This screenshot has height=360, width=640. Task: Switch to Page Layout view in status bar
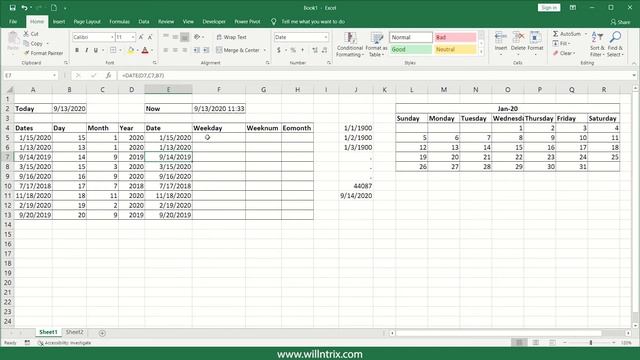(x=536, y=343)
